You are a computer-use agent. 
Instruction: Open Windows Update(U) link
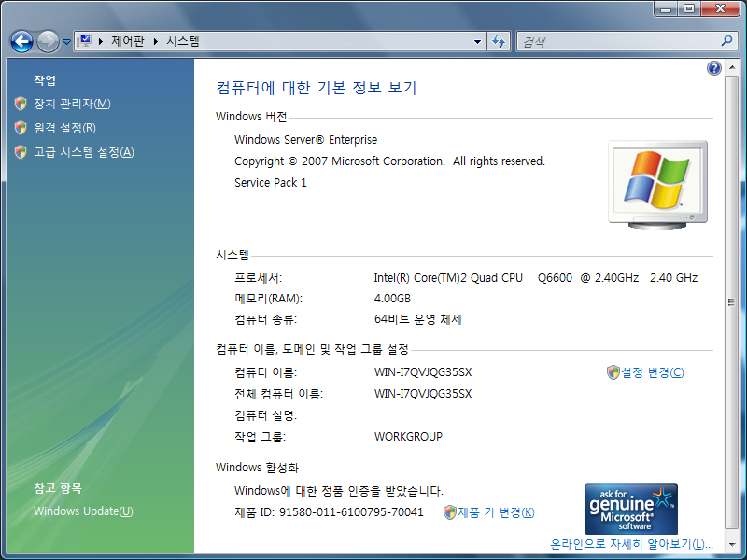point(83,511)
